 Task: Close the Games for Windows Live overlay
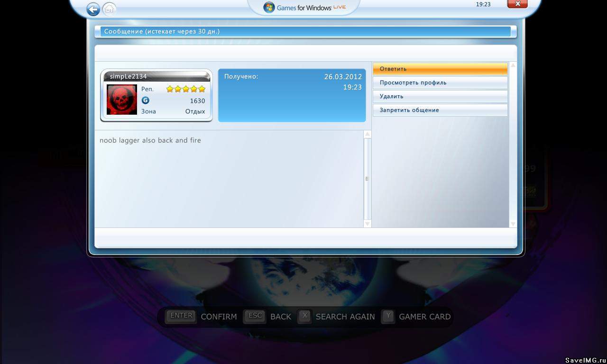point(517,4)
